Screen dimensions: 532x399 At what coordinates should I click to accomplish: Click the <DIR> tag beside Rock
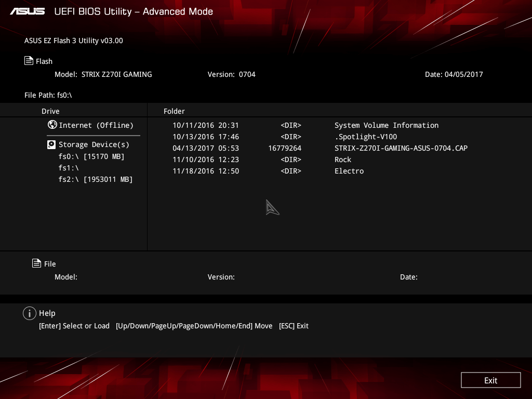point(291,159)
